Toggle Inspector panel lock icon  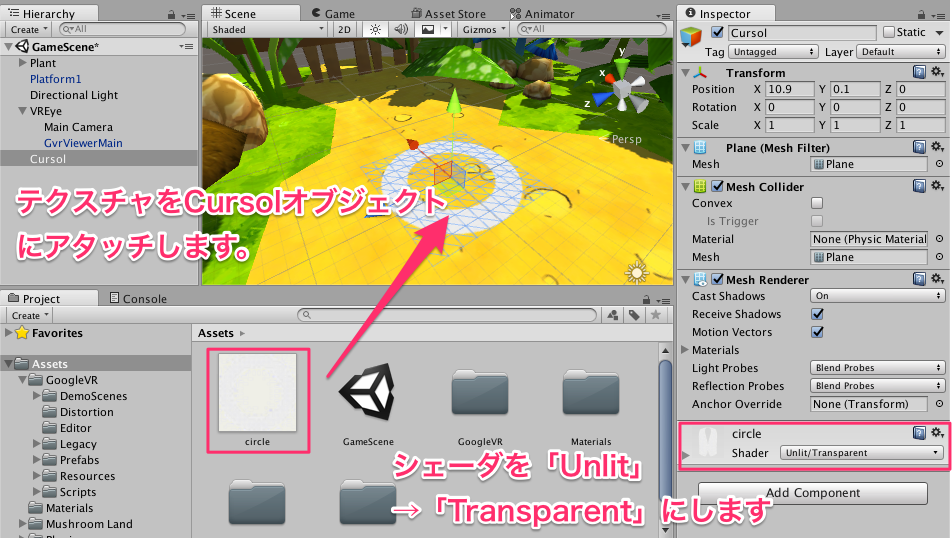click(921, 14)
